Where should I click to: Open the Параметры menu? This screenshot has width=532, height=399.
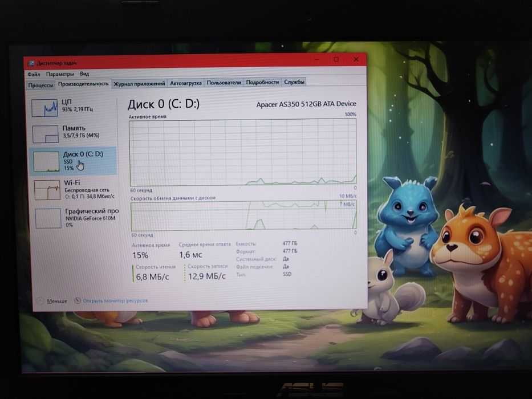click(x=60, y=74)
